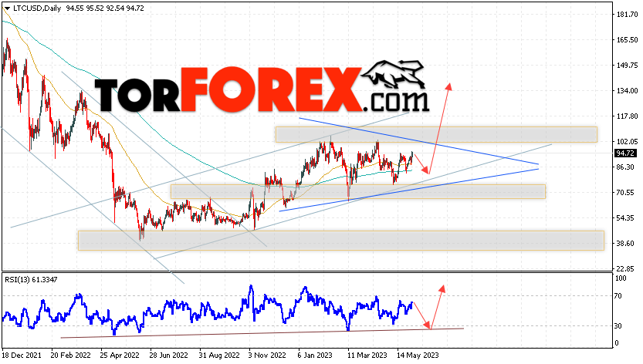Select RSI axis level 70
Screen dimensions: 643x364
618,296
